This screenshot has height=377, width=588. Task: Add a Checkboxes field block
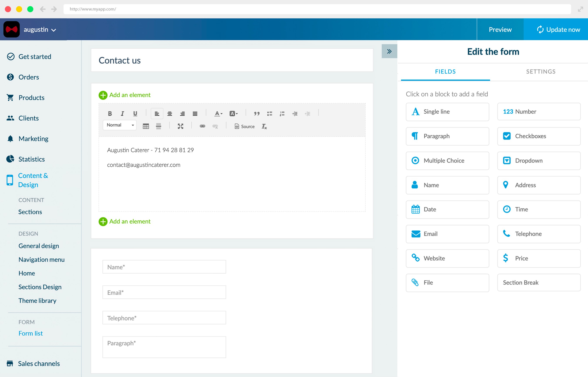[x=539, y=136]
